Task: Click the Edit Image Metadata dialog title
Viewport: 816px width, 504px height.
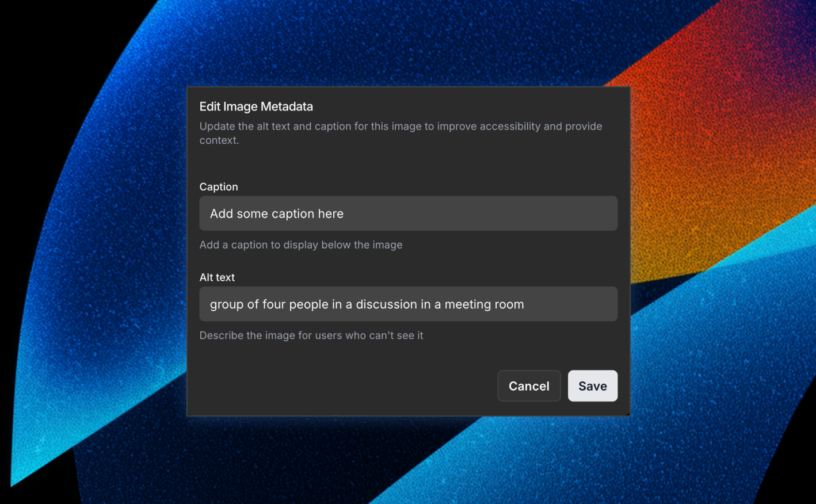Action: pyautogui.click(x=256, y=106)
